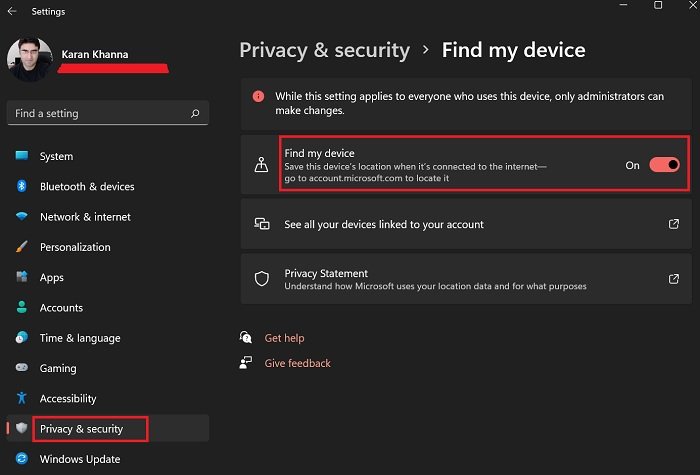
Task: Open Privacy & security breadcrumb link
Action: pyautogui.click(x=324, y=50)
